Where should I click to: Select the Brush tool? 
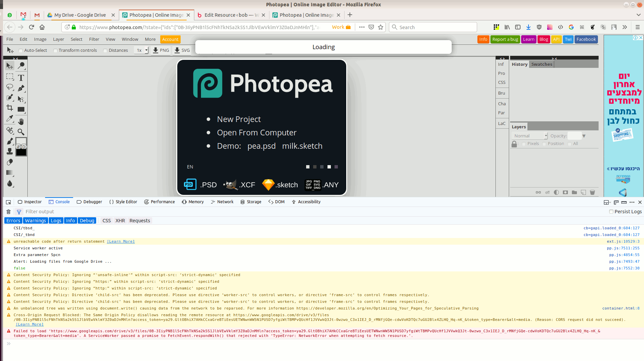coord(10,141)
